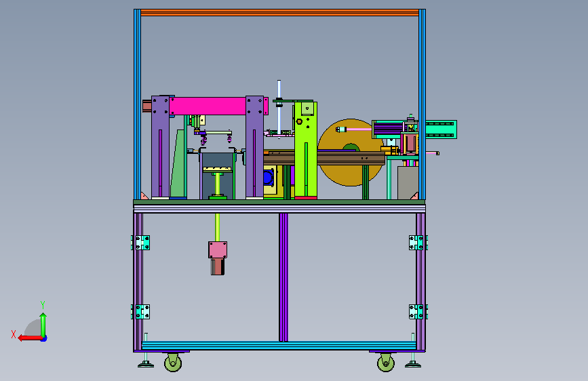
Task: Select the brown horizontal conveyor rail
Action: click(324, 158)
